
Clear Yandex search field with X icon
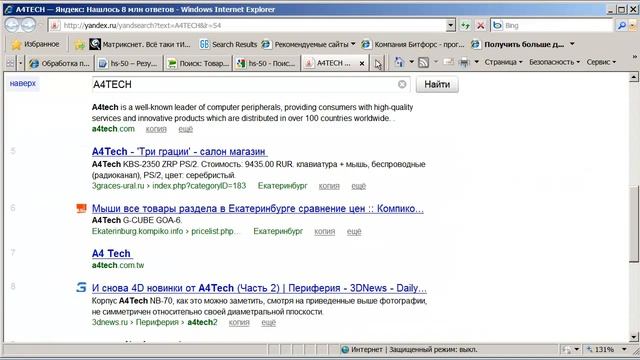tap(402, 84)
